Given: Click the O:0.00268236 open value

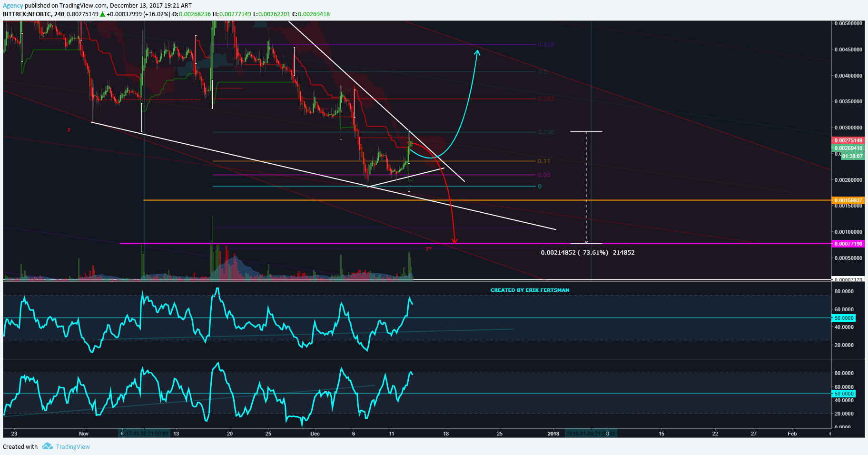Looking at the screenshot, I should tap(191, 14).
